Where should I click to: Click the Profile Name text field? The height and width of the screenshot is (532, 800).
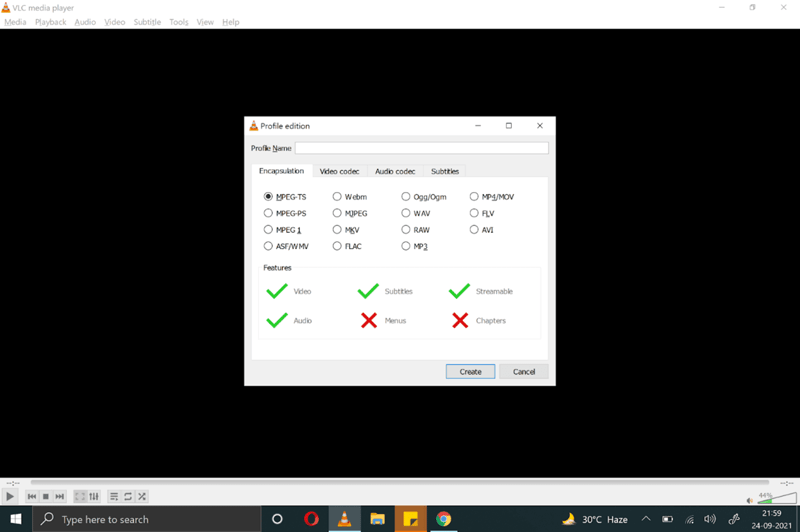[x=421, y=148]
